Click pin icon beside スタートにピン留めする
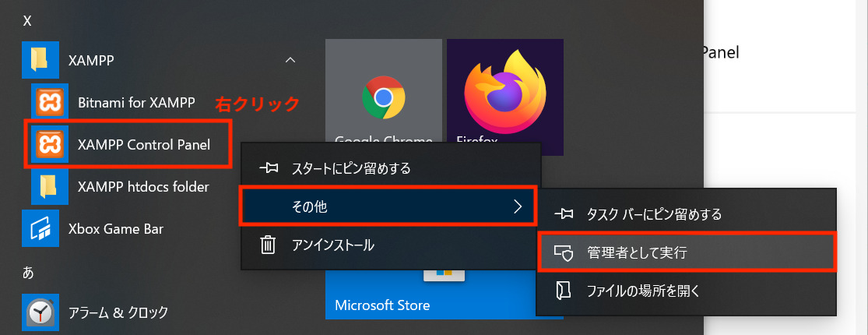 (269, 168)
